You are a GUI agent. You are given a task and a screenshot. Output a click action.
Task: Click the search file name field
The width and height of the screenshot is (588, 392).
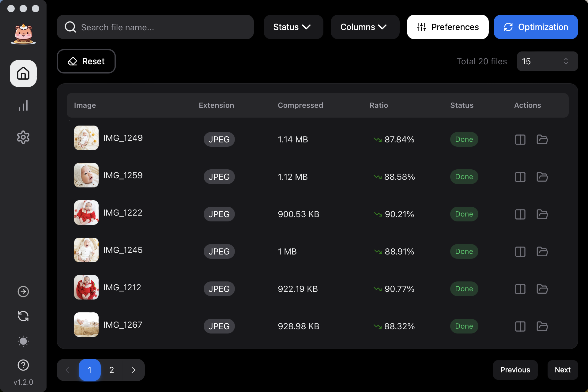click(155, 27)
